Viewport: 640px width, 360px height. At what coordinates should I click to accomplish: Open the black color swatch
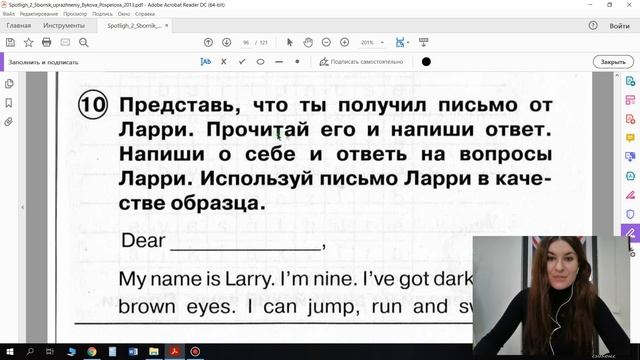[426, 62]
